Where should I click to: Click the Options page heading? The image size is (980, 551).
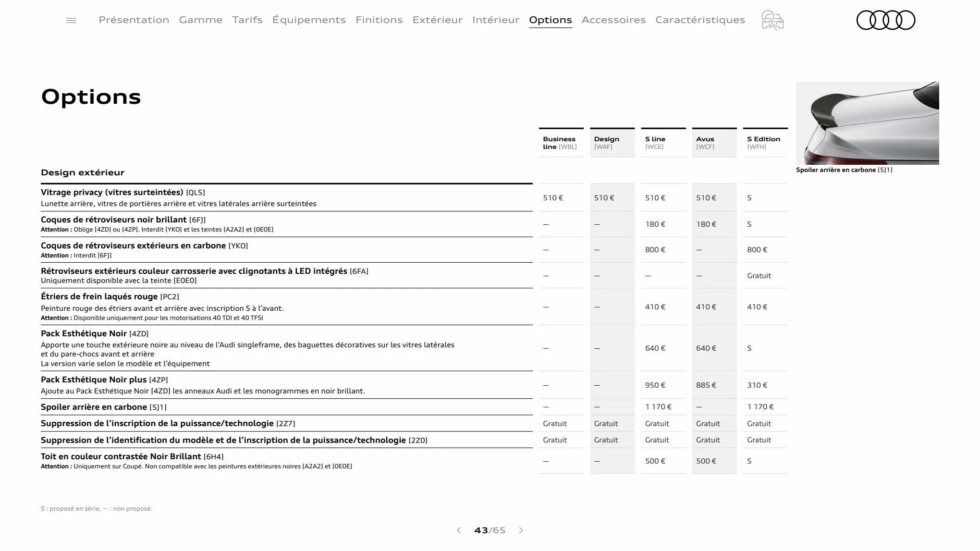(91, 97)
